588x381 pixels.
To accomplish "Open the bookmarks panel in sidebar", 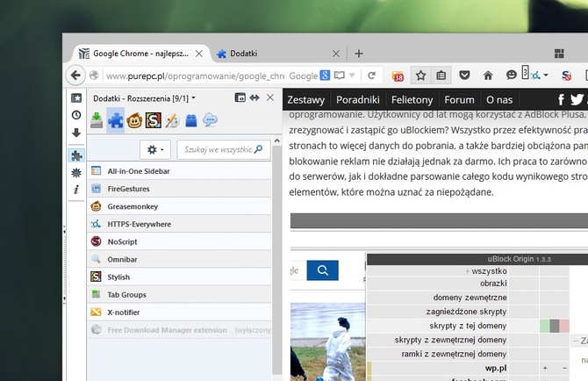I will coord(76,98).
